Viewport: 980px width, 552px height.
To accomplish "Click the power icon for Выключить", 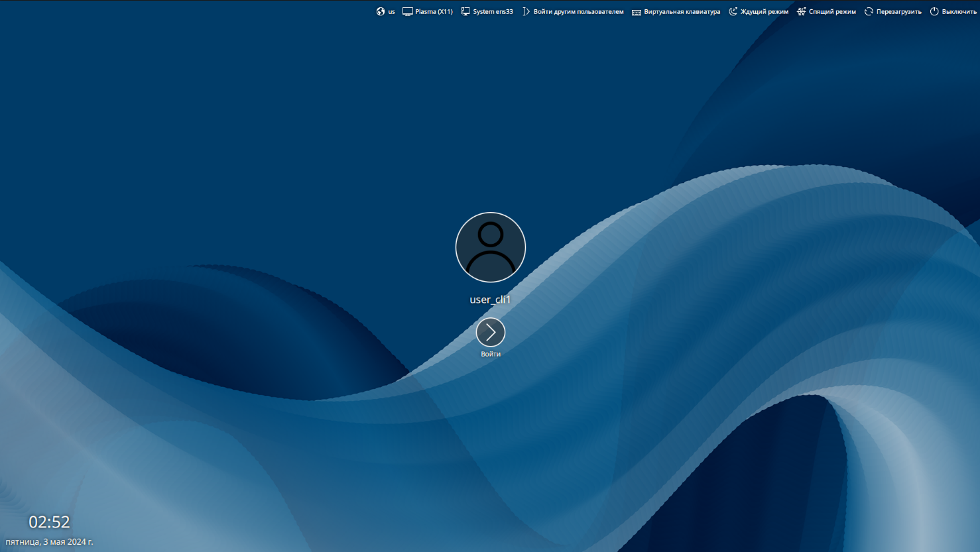I will point(934,11).
